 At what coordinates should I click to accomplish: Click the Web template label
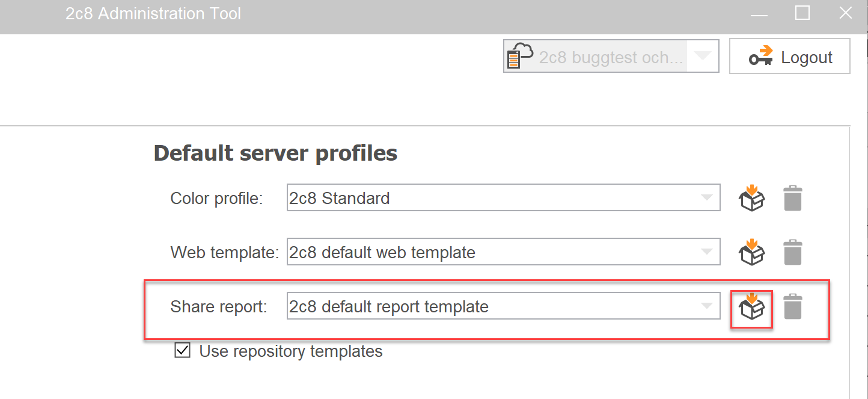tap(225, 253)
